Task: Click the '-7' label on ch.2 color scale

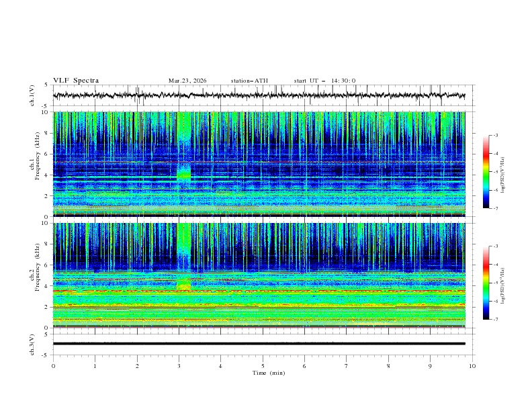Action: pyautogui.click(x=495, y=320)
